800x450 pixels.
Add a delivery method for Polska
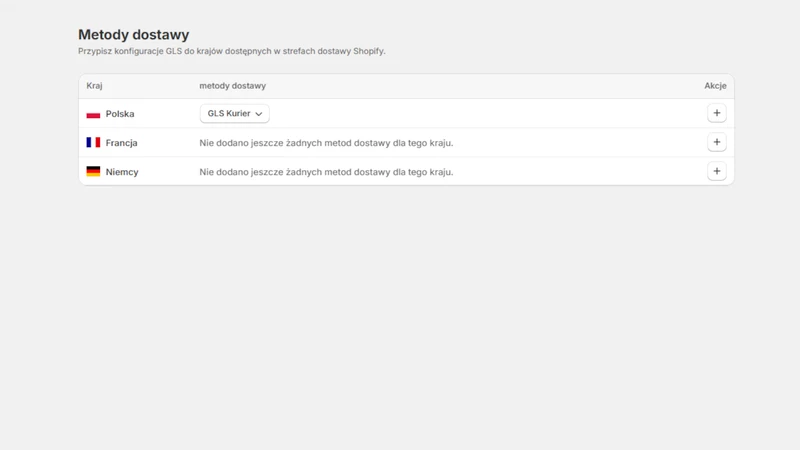(x=716, y=113)
